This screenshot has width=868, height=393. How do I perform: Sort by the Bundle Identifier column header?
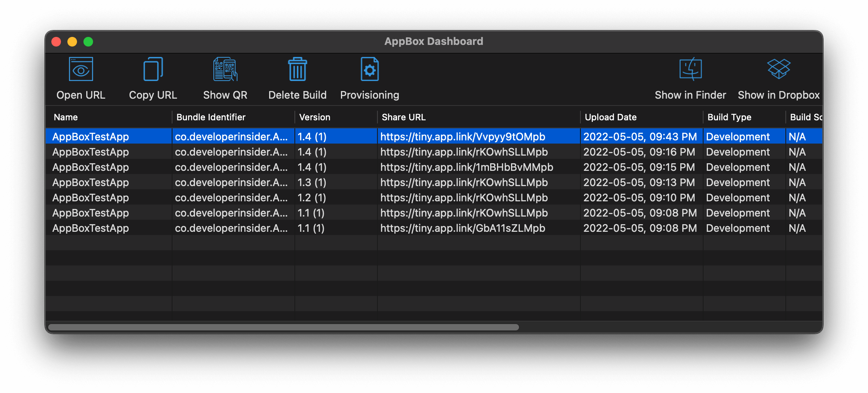click(x=211, y=117)
